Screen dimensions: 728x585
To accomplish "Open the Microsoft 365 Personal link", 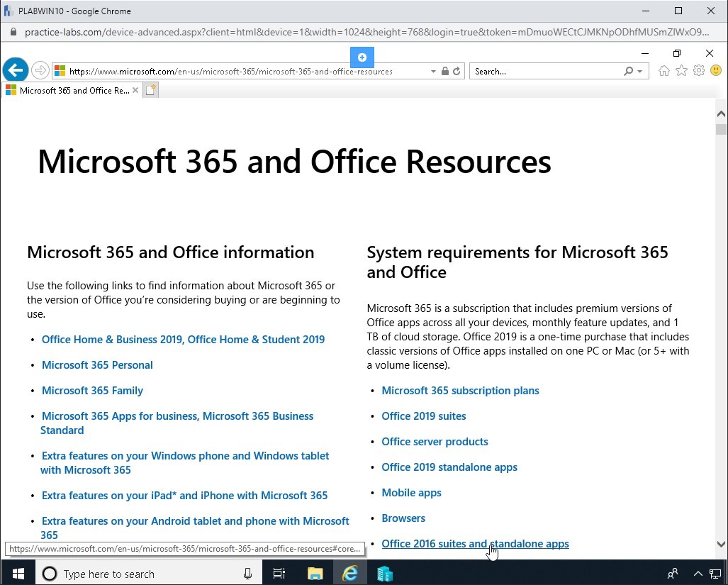I will pos(97,365).
